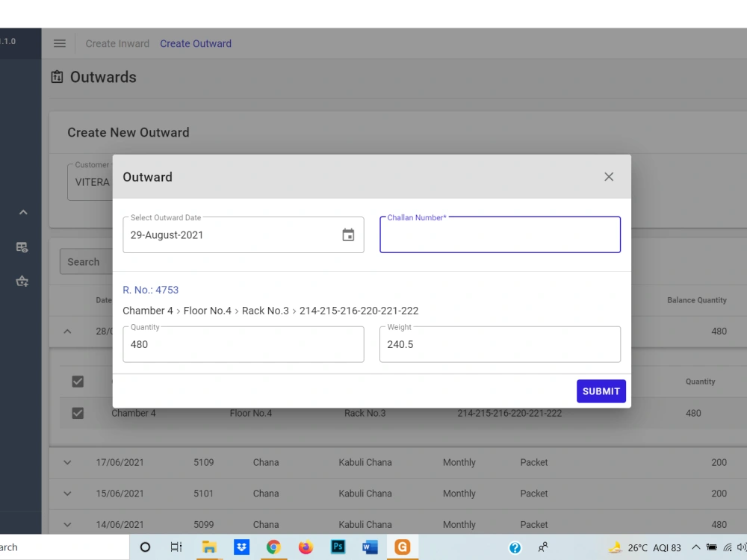Open the hamburger menu icon
The height and width of the screenshot is (560, 747).
[60, 43]
